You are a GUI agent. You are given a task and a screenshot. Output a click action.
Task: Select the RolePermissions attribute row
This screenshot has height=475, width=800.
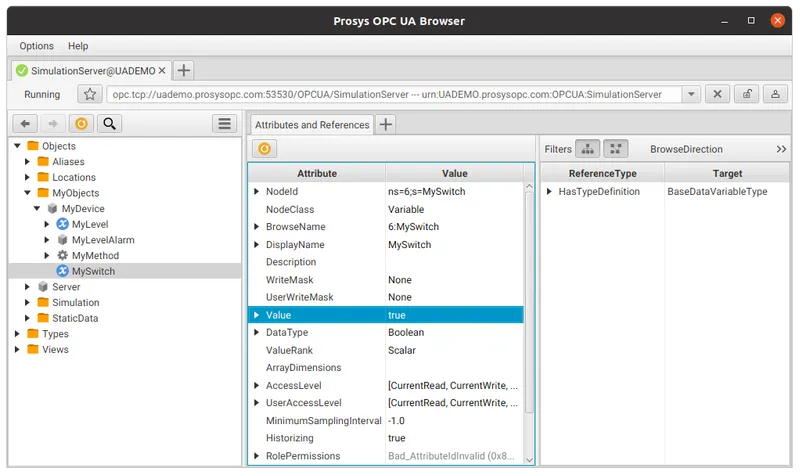pos(386,456)
